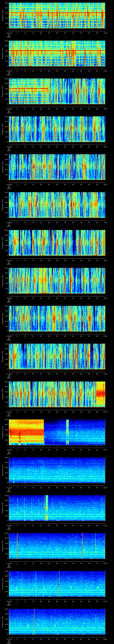Click the spectrogram panel starting at 0:02:00
The height and width of the screenshot is (644, 114).
(57, 54)
